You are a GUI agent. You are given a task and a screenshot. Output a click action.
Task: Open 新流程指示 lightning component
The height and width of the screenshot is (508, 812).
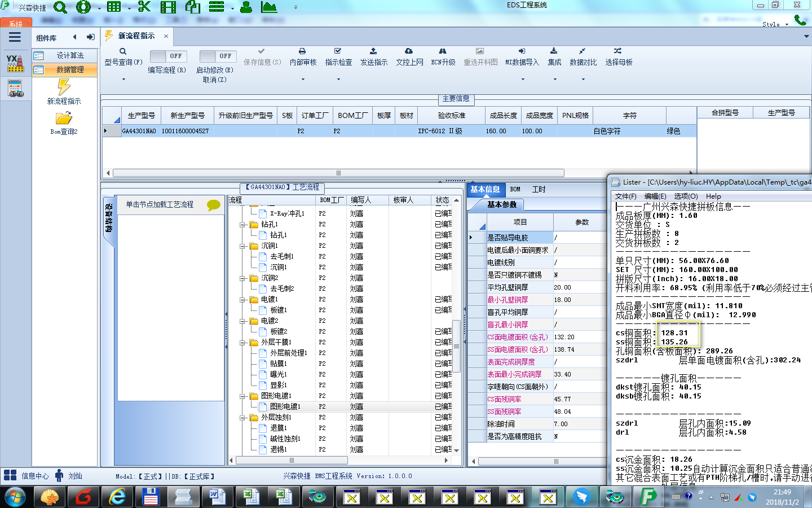64,92
